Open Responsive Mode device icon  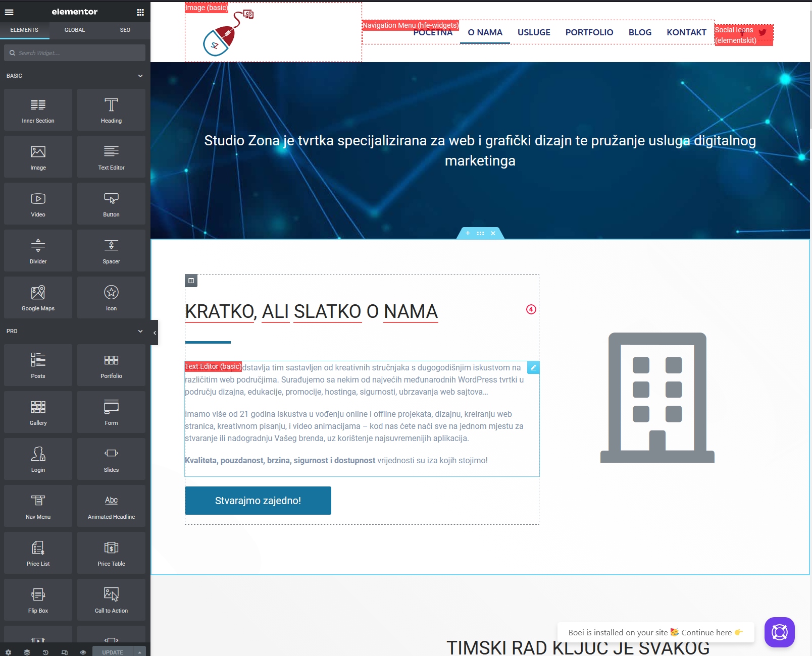click(x=64, y=652)
